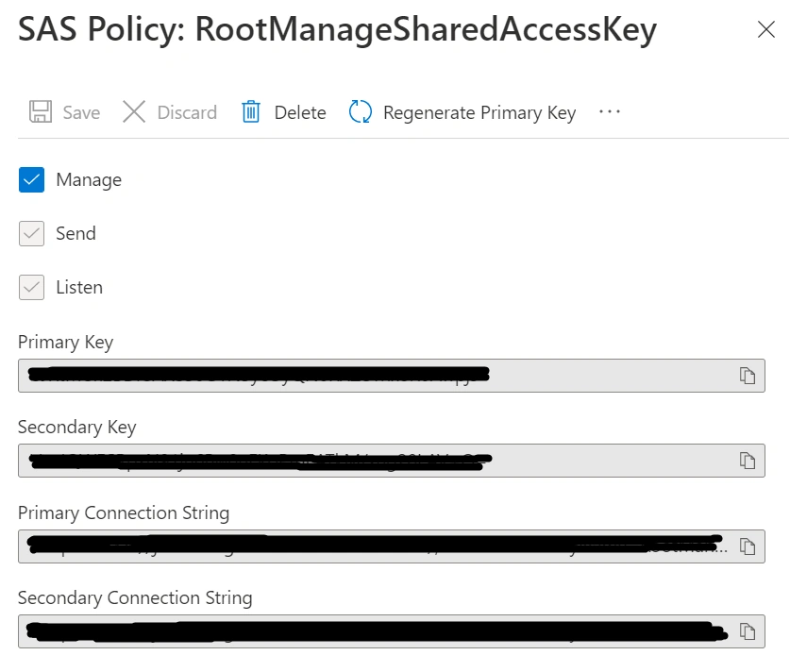Image resolution: width=790 pixels, height=672 pixels.
Task: Close the SAS Policy panel
Action: coord(766,29)
